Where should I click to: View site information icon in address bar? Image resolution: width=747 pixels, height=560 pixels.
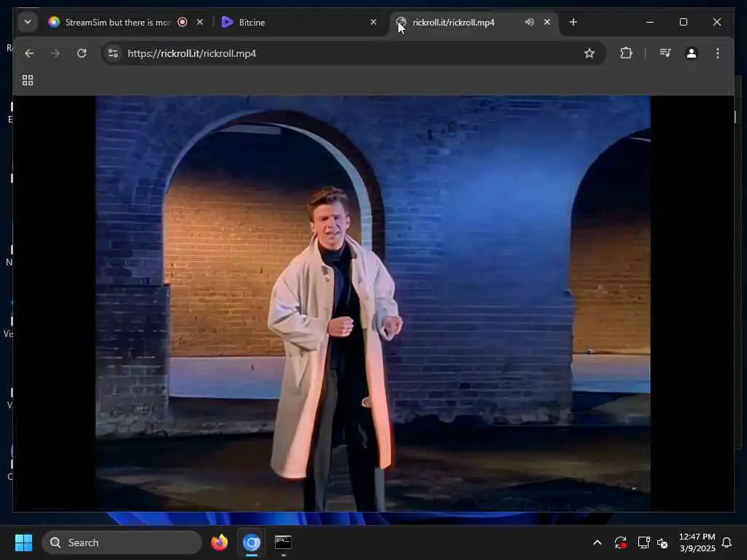click(113, 53)
